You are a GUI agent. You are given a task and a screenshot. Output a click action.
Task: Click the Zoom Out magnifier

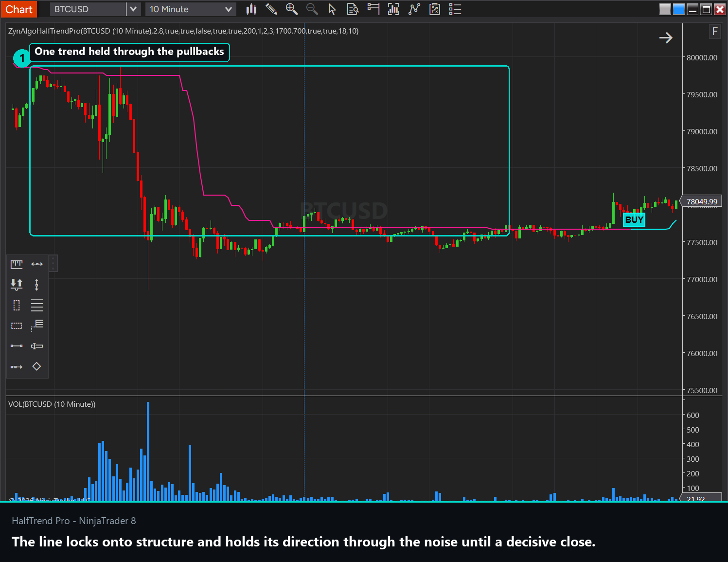coord(312,9)
